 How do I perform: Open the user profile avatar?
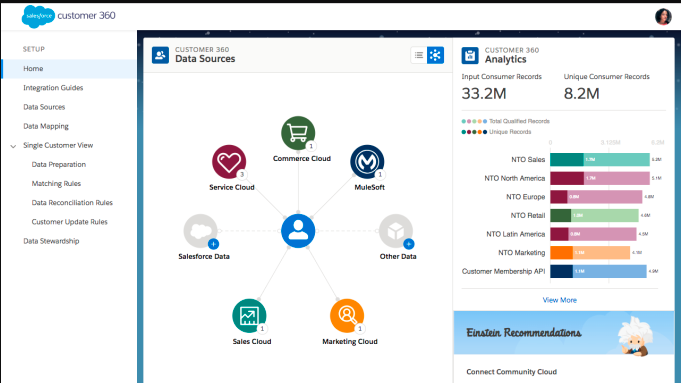[663, 17]
